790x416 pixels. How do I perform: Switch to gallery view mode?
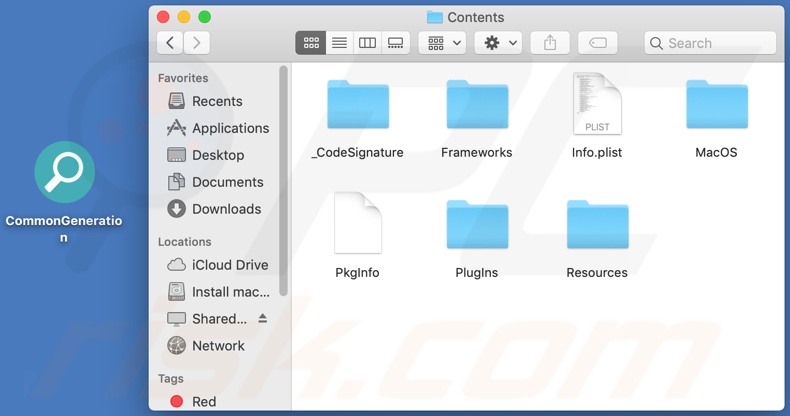click(395, 43)
